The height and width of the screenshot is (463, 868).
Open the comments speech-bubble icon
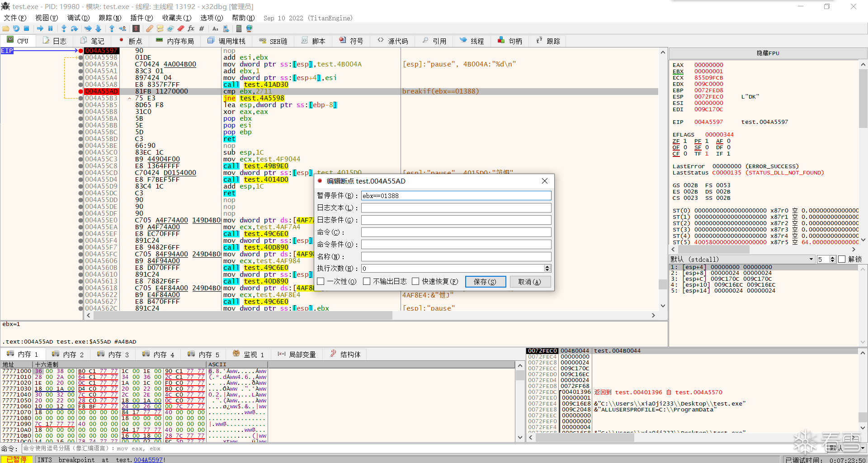click(160, 28)
